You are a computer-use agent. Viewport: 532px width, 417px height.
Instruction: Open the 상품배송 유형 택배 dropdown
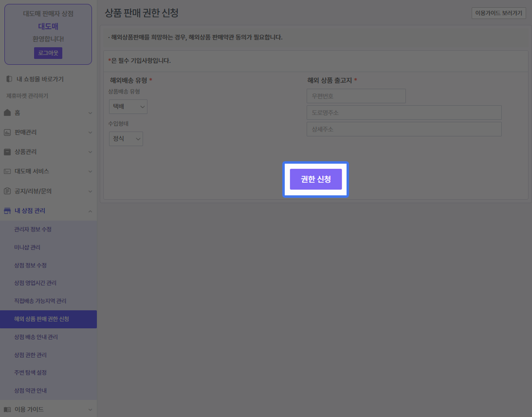tap(128, 107)
